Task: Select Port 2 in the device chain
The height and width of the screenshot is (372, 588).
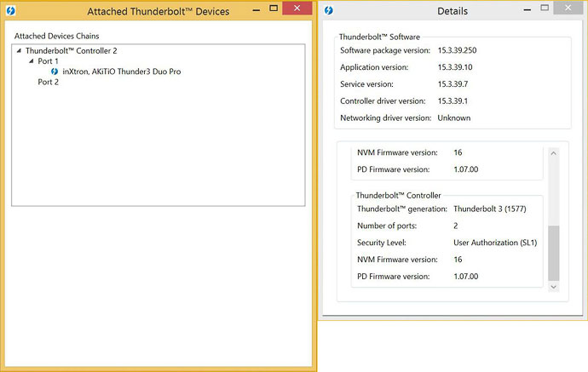Action: pyautogui.click(x=49, y=83)
